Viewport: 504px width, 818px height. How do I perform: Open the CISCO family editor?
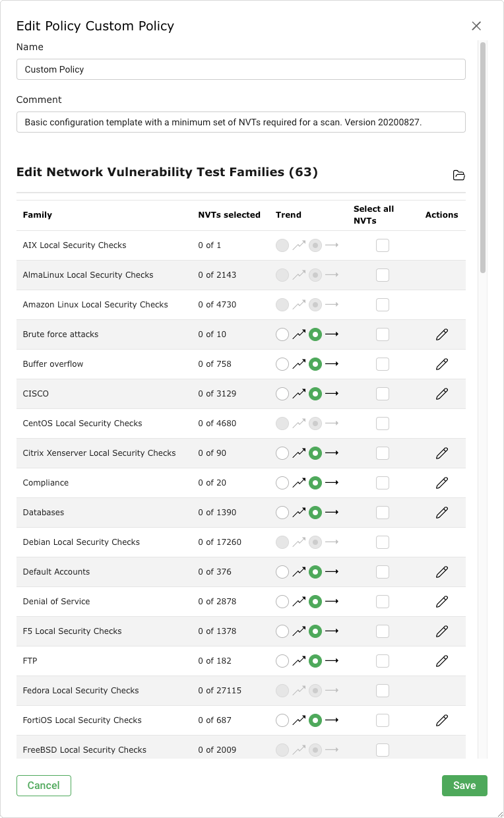point(442,394)
